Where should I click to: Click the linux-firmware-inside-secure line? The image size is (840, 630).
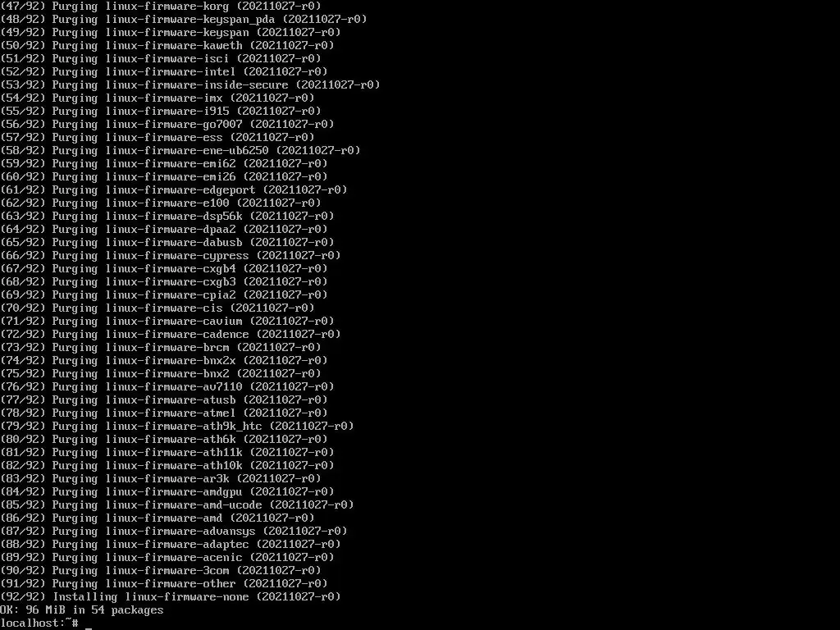coord(190,84)
